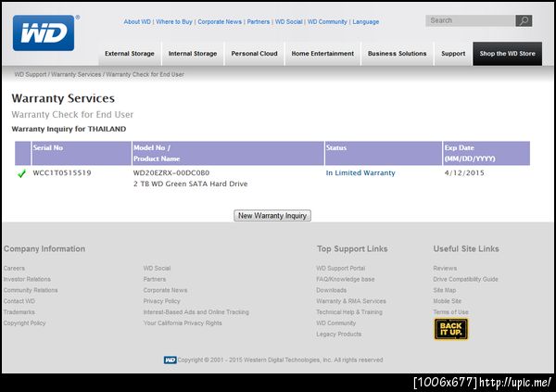Select model number WD20EZRX-00DC0B0

[171, 173]
